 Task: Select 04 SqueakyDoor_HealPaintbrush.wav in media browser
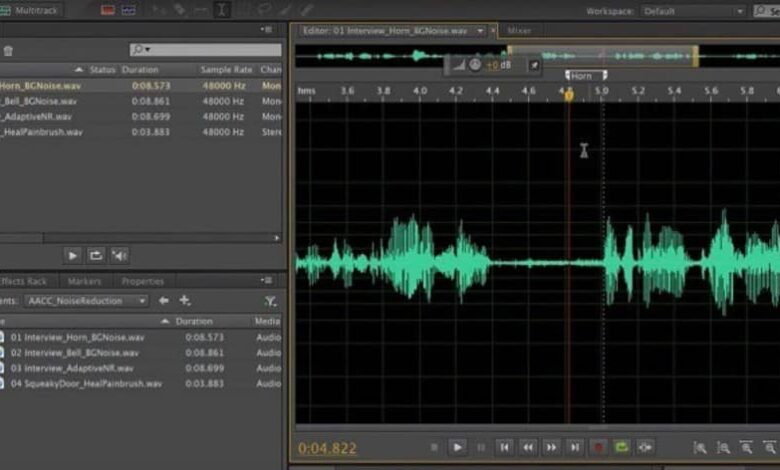tap(141, 383)
